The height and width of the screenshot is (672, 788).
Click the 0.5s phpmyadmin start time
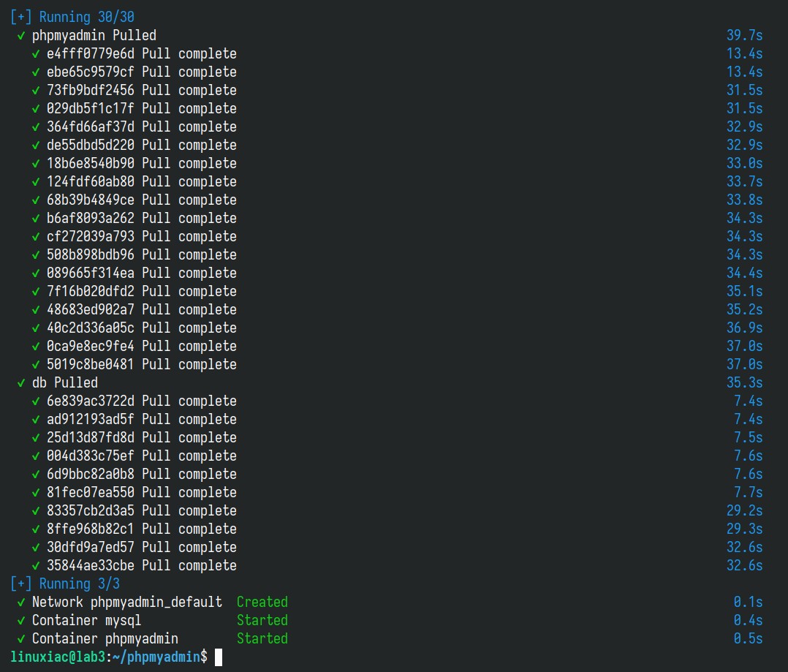pos(748,638)
